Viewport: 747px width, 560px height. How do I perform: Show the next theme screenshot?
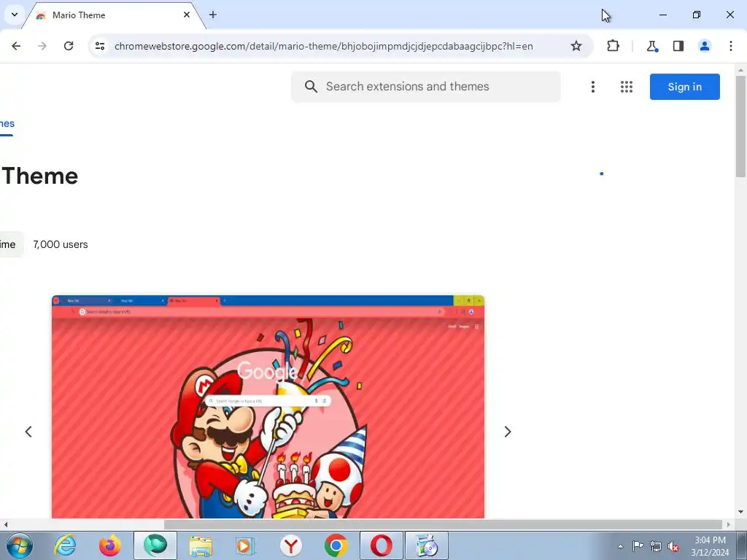coord(508,432)
